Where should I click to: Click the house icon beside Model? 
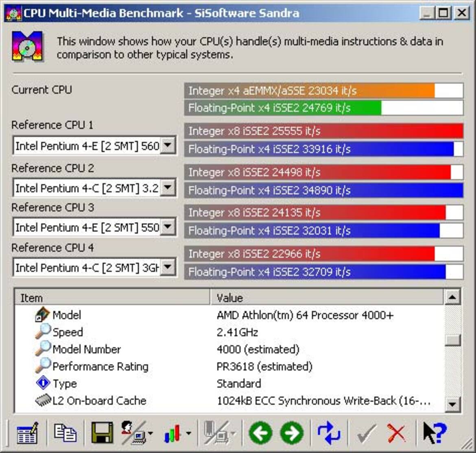pos(42,314)
